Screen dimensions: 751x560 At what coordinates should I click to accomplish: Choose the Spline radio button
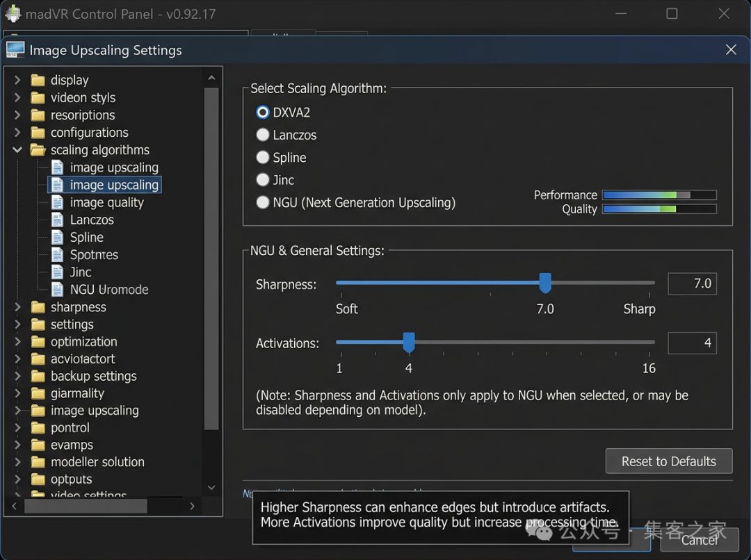[263, 158]
